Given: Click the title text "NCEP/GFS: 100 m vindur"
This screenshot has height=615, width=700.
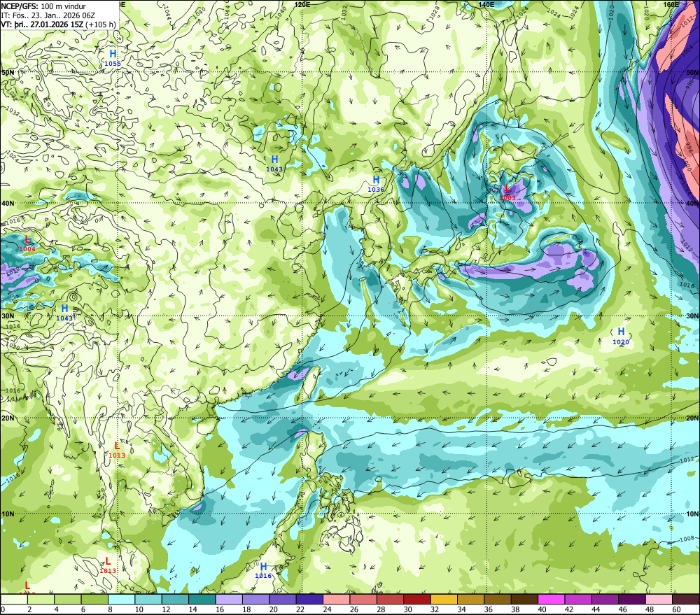Looking at the screenshot, I should tap(43, 6).
